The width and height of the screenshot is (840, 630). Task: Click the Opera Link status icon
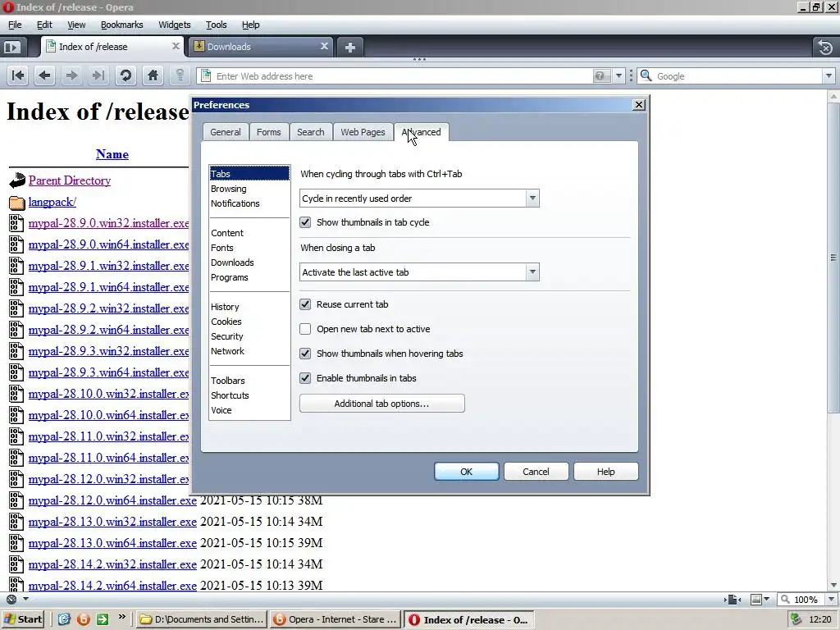click(11, 600)
